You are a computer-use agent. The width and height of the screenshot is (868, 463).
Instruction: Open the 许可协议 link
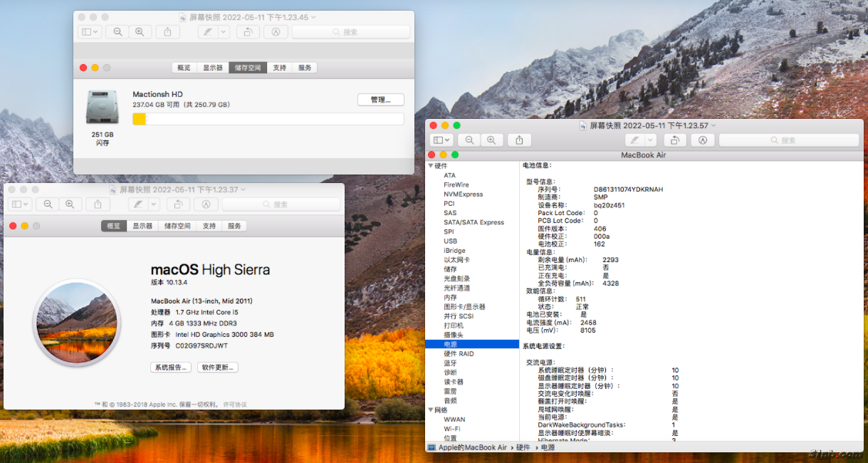point(235,405)
